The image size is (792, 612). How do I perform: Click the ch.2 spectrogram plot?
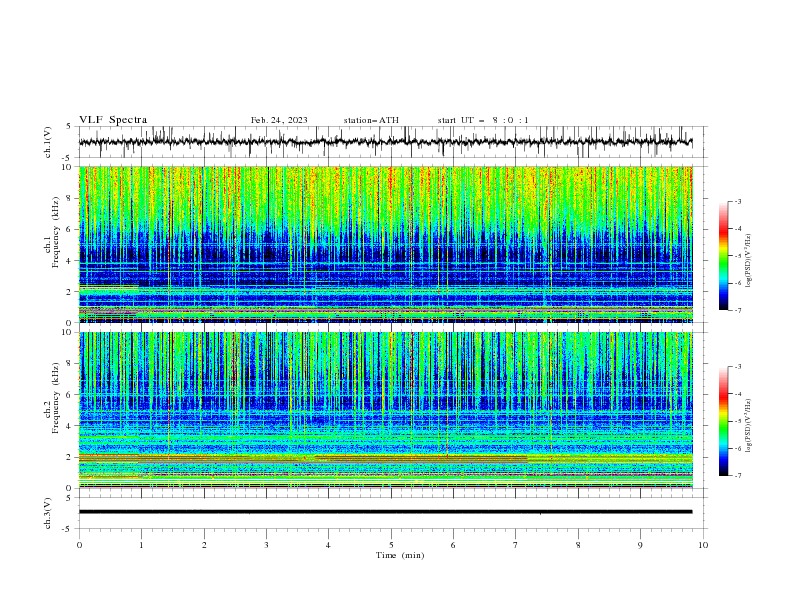(x=386, y=410)
